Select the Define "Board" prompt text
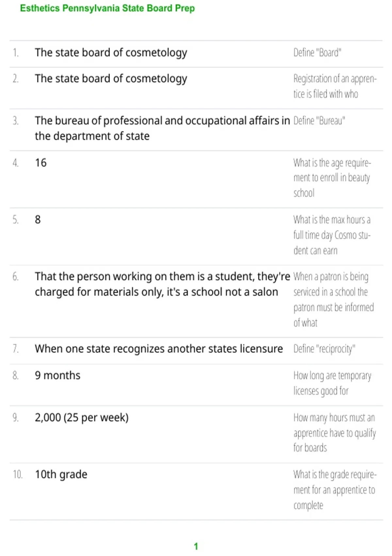Image resolution: width=392 pixels, height=556 pixels. pyautogui.click(x=317, y=53)
